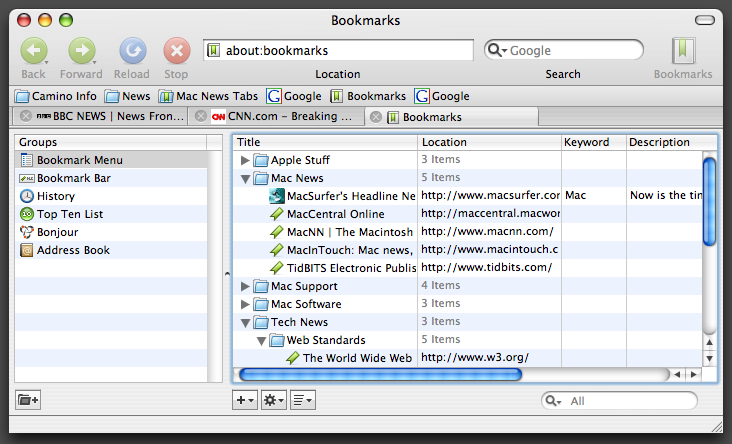
Task: Expand the Apple Stuff folder
Action: pyautogui.click(x=245, y=160)
